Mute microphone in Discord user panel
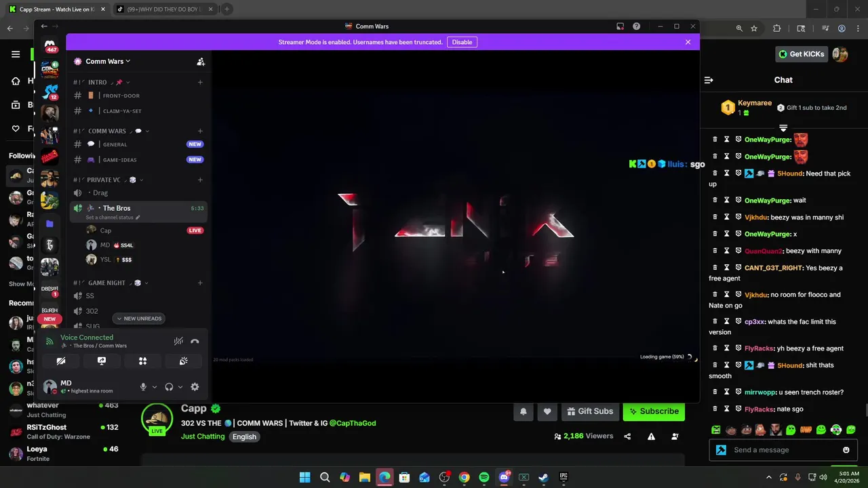This screenshot has width=868, height=488. (143, 387)
